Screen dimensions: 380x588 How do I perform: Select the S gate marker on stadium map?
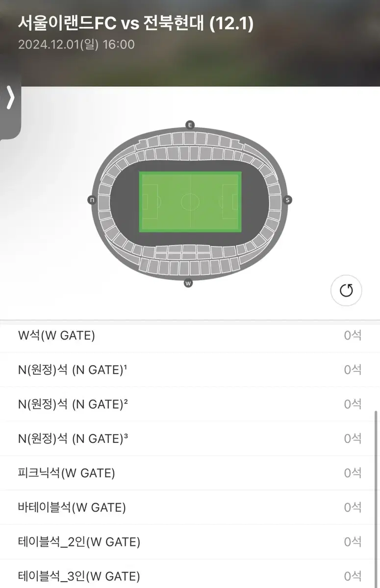click(x=288, y=200)
